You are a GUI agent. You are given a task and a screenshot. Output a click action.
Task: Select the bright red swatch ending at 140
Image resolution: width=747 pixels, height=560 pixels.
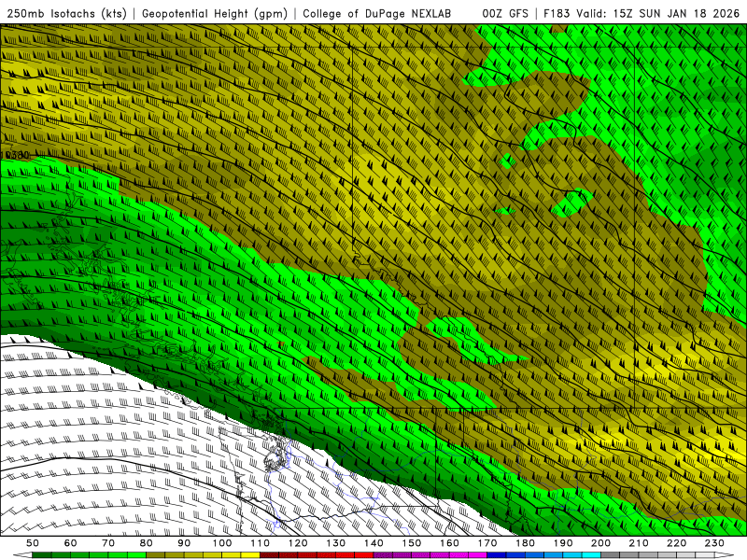click(364, 555)
